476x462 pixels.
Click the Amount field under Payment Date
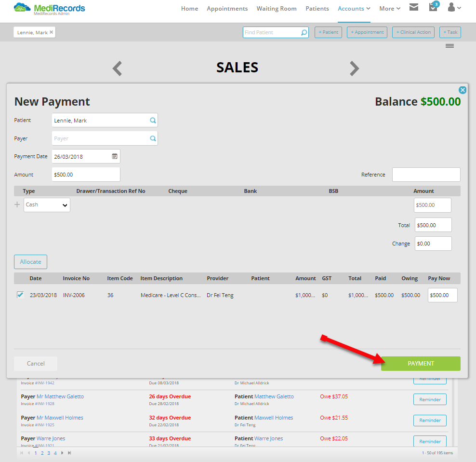[86, 175]
